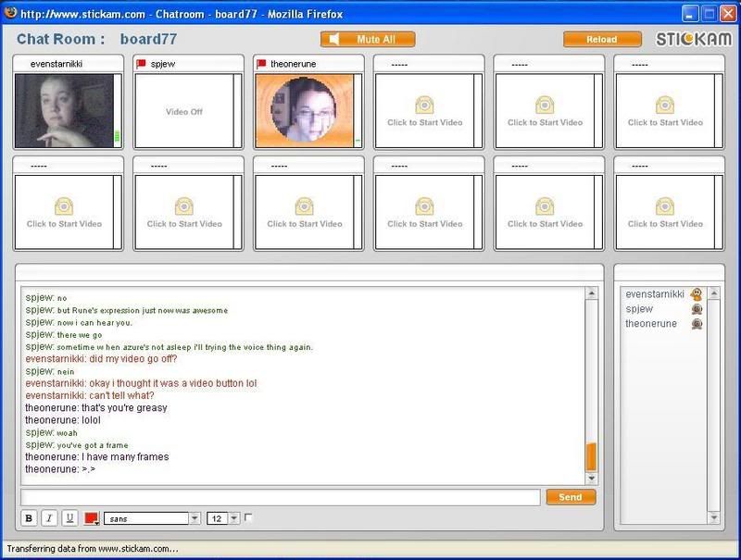The height and width of the screenshot is (560, 741).
Task: Select spjew in the user list
Action: coord(639,309)
